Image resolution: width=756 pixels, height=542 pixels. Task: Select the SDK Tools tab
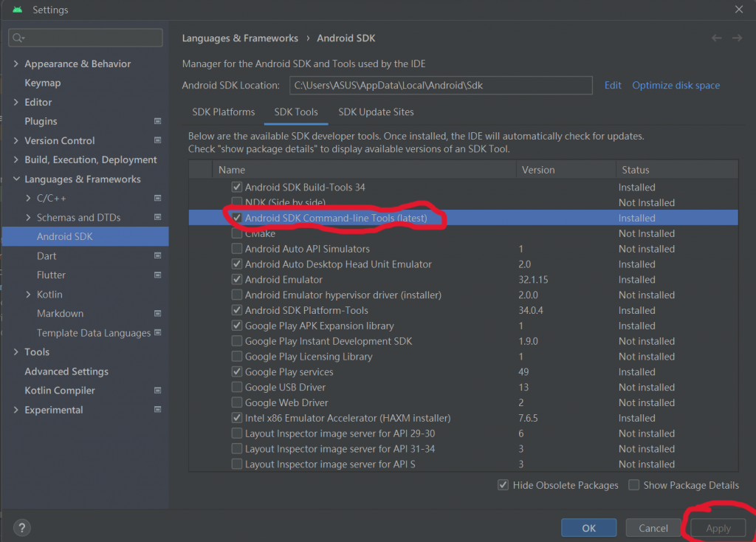pos(296,112)
